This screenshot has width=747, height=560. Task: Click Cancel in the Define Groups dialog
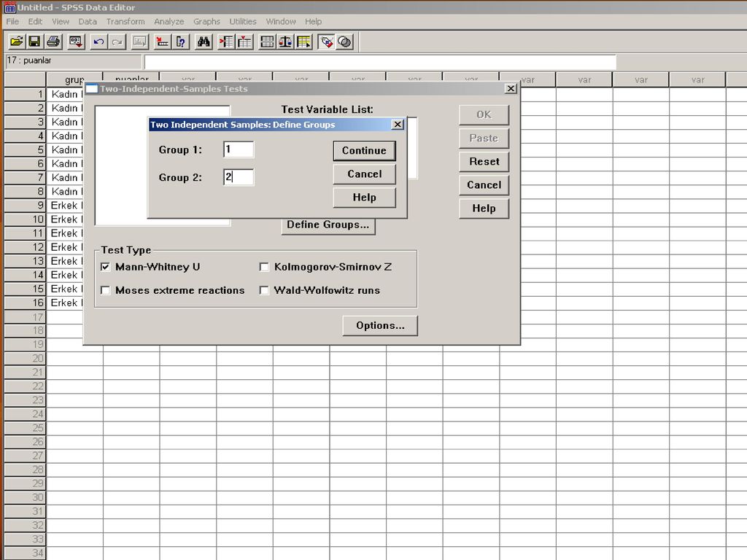[x=364, y=174]
